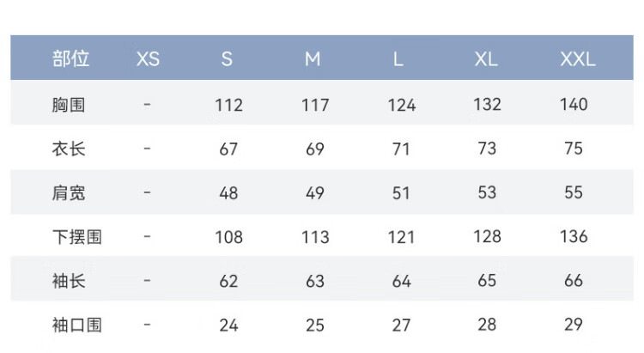
Task: Click the 胸围 value 112 for size S
Action: tap(228, 105)
